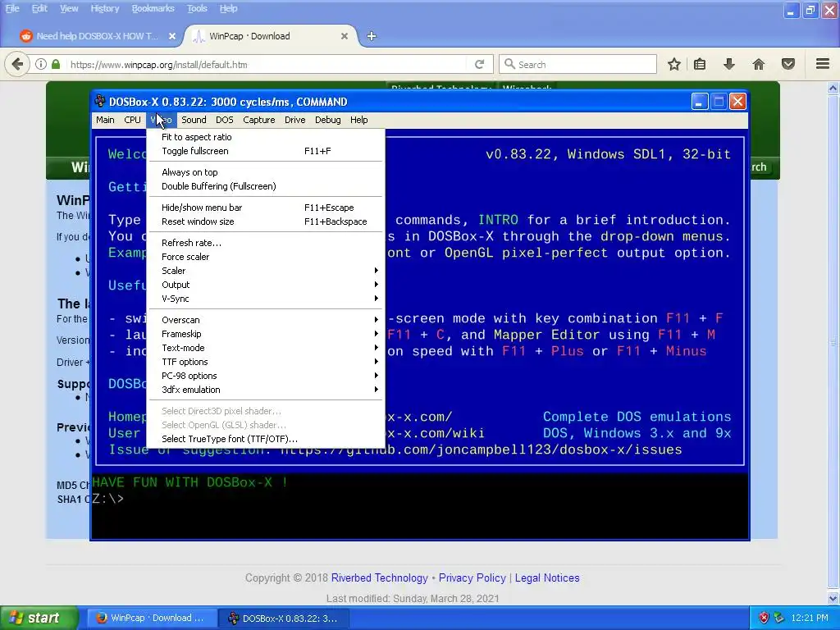Click the Windows start button
840x630 pixels.
pos(39,619)
